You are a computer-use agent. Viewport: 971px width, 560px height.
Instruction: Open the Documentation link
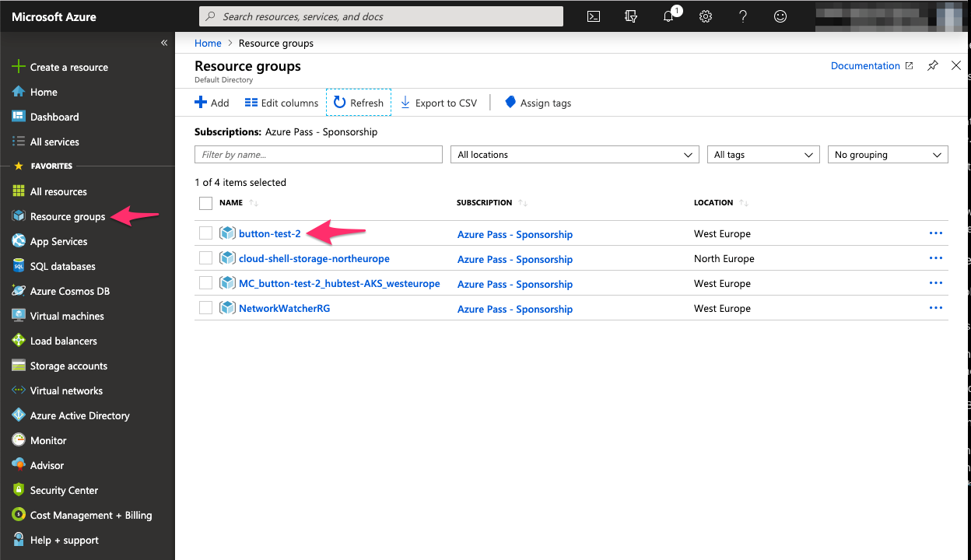871,66
